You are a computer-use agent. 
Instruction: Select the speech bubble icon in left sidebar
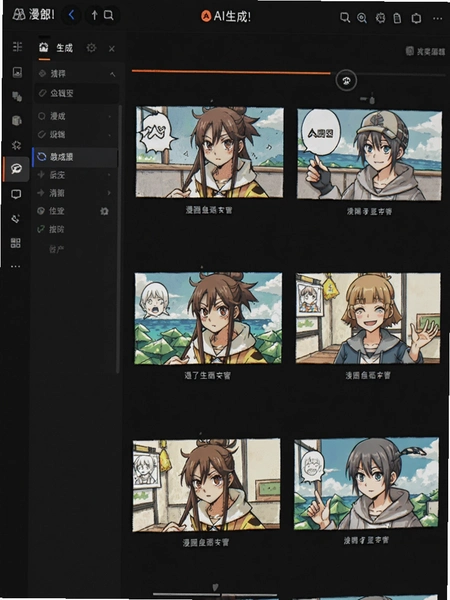click(16, 169)
